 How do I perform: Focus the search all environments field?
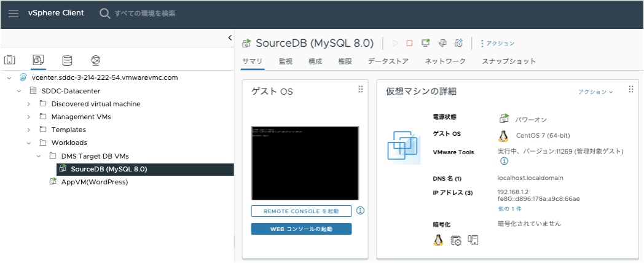point(145,13)
